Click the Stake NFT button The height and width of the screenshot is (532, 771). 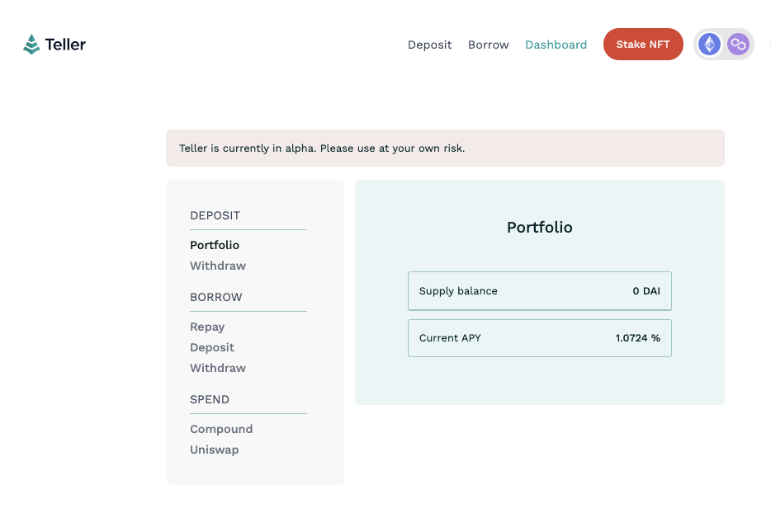coord(643,45)
